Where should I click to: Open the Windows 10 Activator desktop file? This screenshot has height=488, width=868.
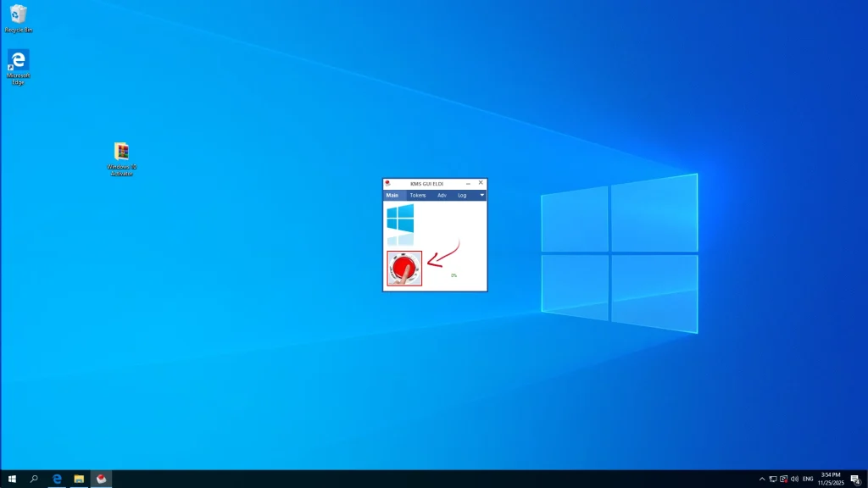click(x=120, y=152)
